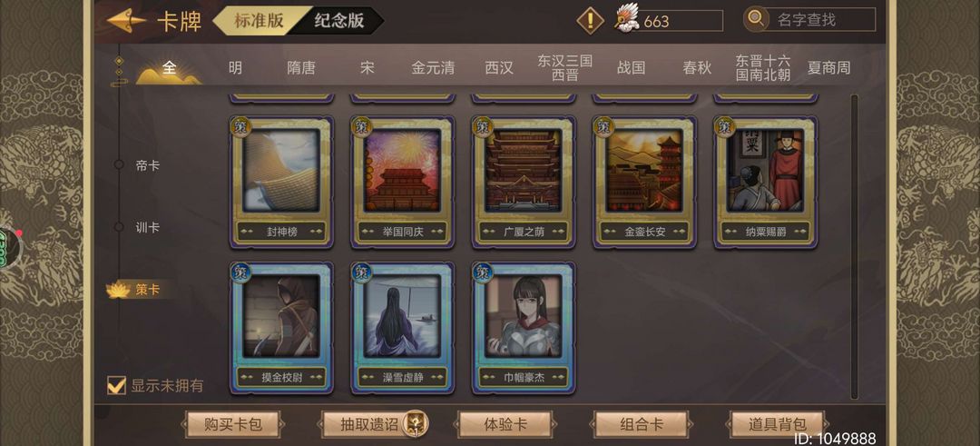Click the scroll icon on 抽取遗诏
980x446 pixels.
(414, 424)
